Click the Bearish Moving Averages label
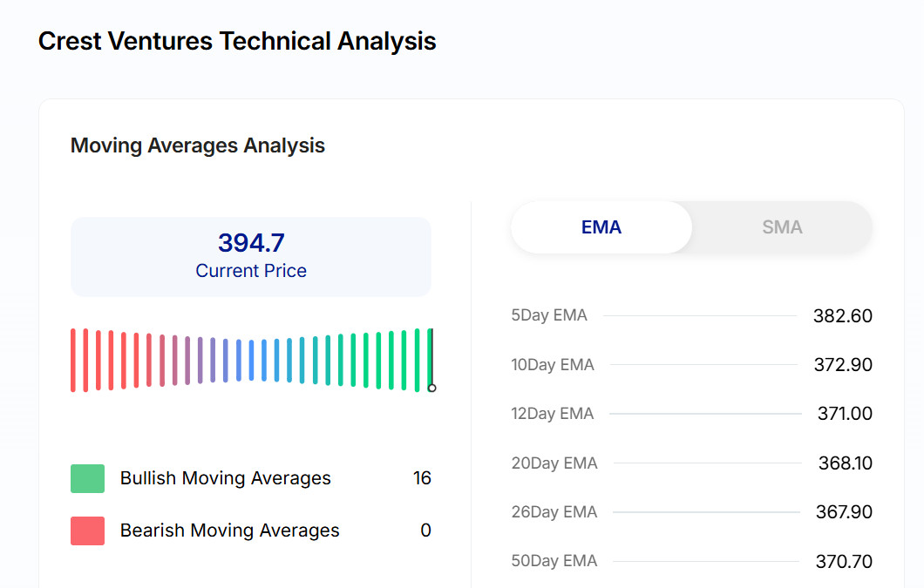Viewport: 924px width, 588px height. coord(230,531)
